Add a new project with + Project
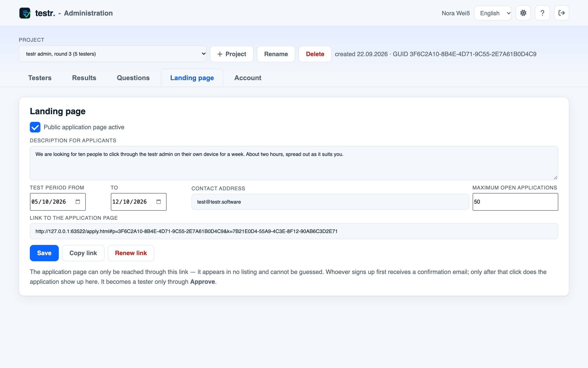 click(232, 54)
